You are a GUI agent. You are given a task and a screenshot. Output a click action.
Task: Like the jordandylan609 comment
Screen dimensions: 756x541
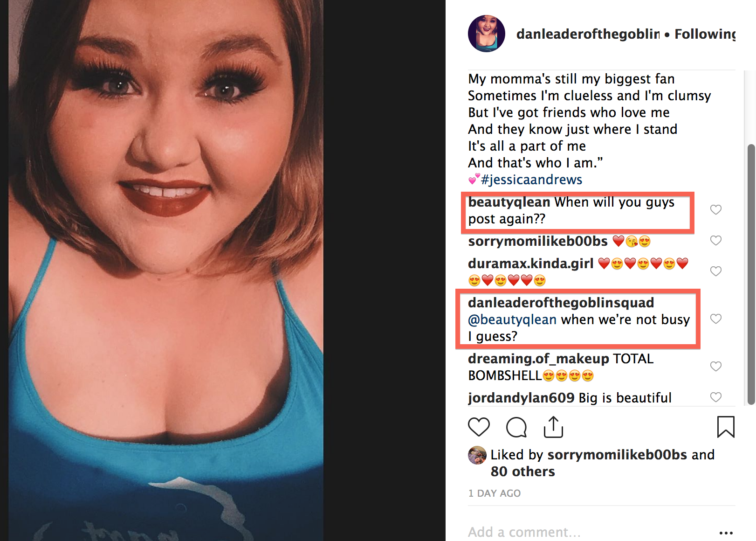pyautogui.click(x=716, y=397)
